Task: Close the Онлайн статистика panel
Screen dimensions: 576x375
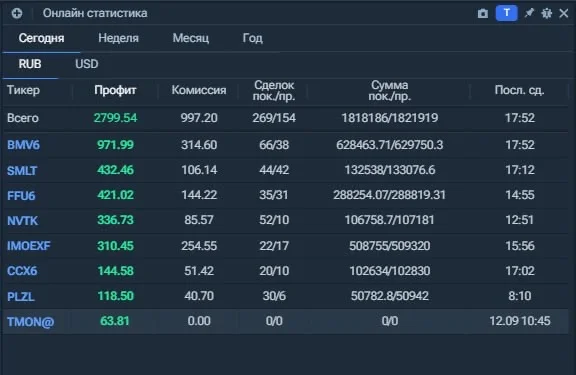Action: pos(564,14)
